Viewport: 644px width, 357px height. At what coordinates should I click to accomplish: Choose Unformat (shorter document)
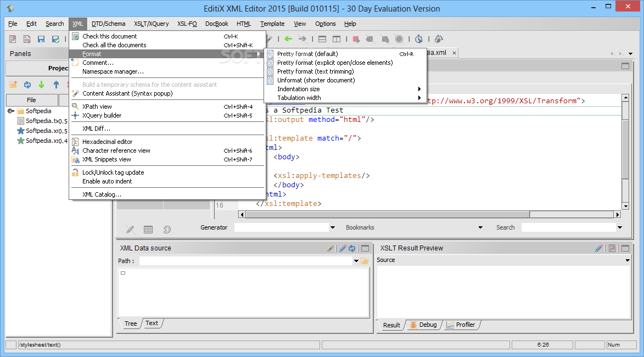coord(345,80)
